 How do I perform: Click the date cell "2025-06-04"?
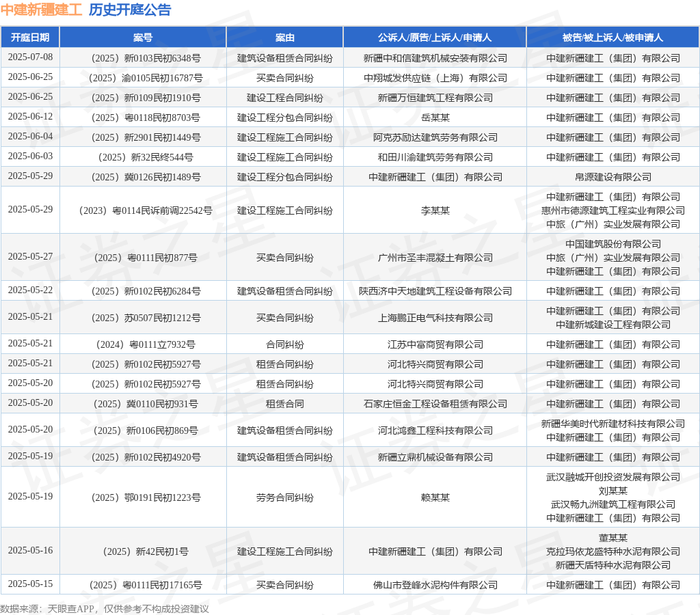[x=30, y=136]
